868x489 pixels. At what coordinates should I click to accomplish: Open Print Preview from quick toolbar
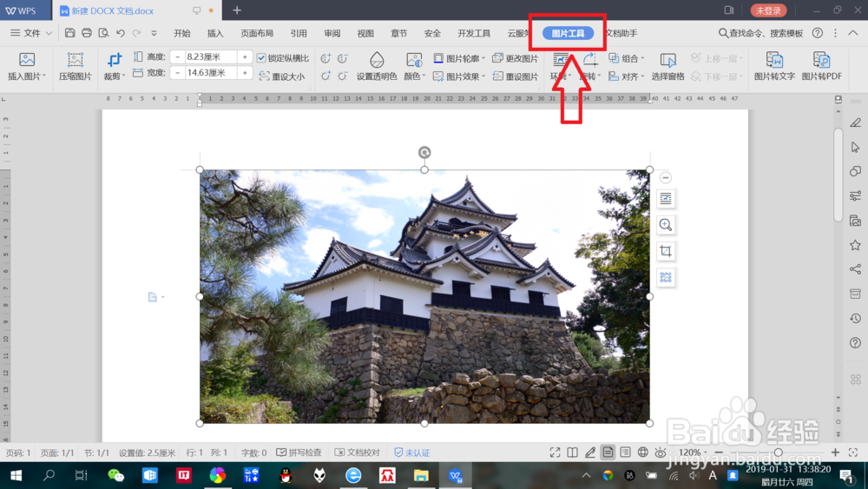pos(103,33)
